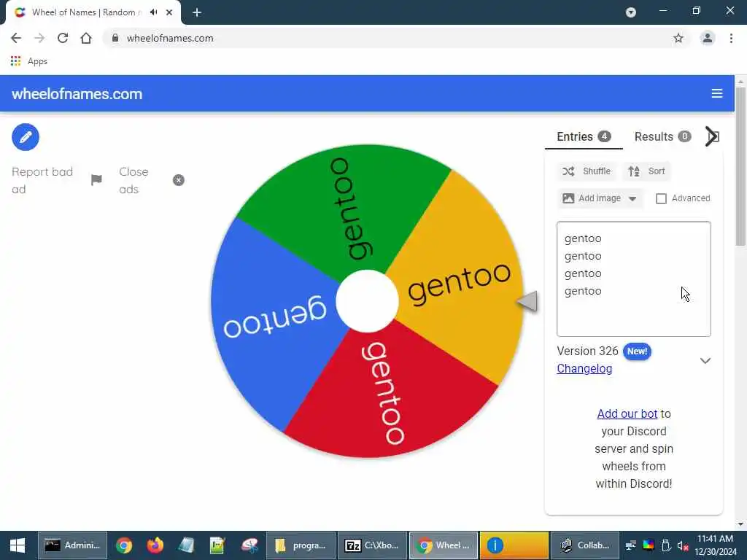Click the muted volume tray icon
747x560 pixels.
coord(683,545)
